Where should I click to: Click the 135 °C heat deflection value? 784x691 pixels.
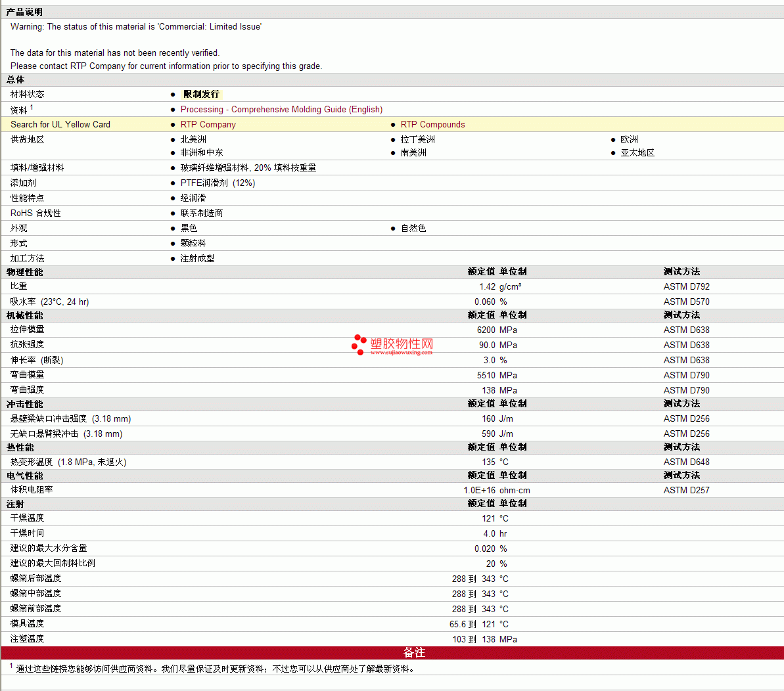point(495,462)
